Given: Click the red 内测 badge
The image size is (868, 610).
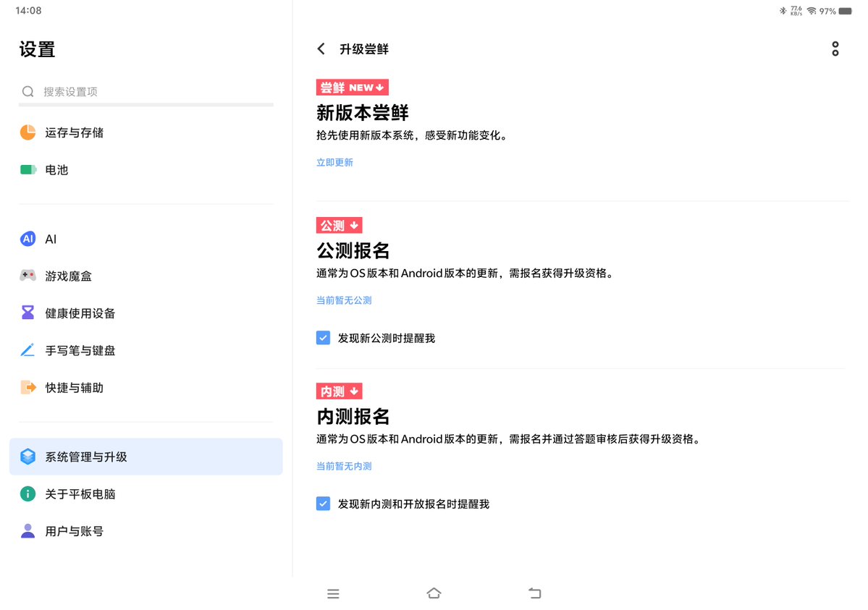Looking at the screenshot, I should 339,391.
